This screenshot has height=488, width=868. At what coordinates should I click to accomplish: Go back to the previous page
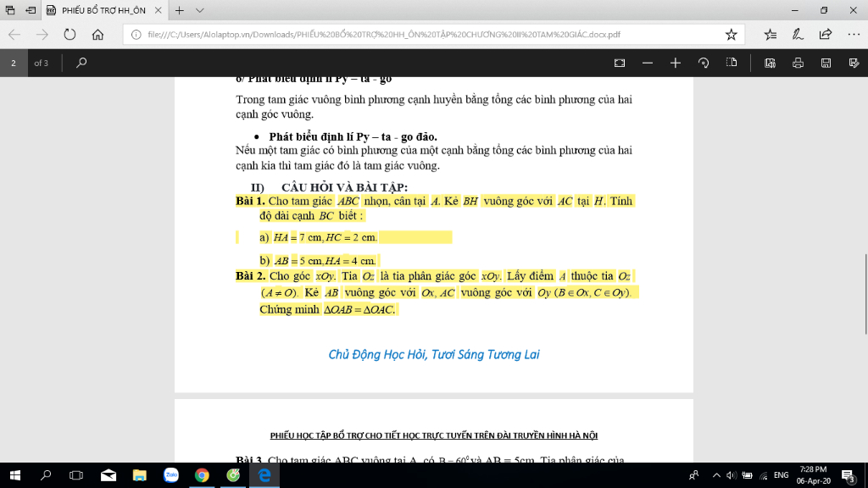(14, 34)
